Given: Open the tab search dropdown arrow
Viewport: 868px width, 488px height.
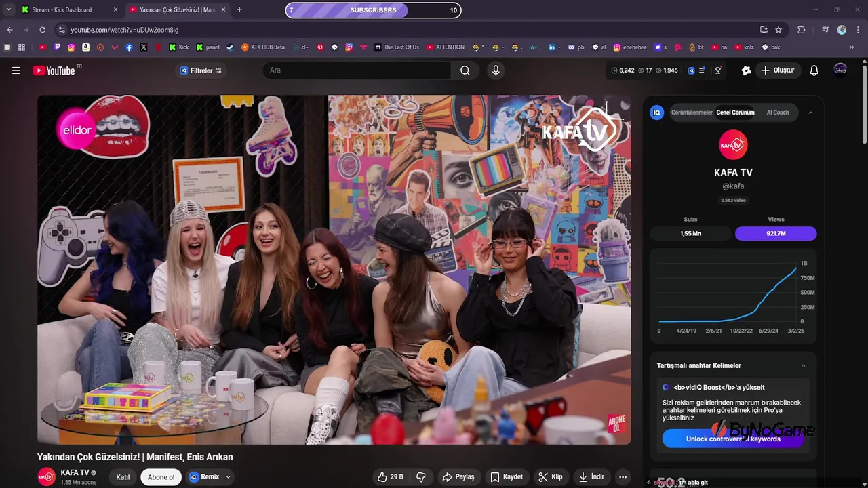Looking at the screenshot, I should (9, 9).
